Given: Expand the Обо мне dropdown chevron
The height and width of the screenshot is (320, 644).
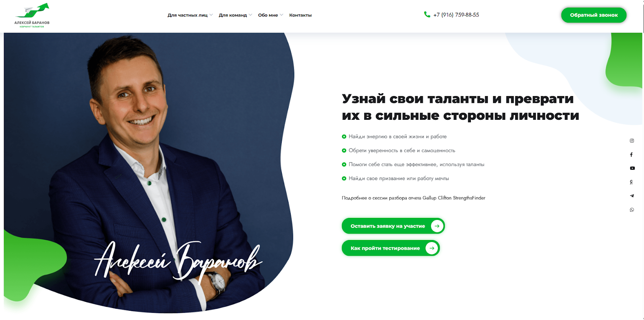Looking at the screenshot, I should (x=281, y=15).
